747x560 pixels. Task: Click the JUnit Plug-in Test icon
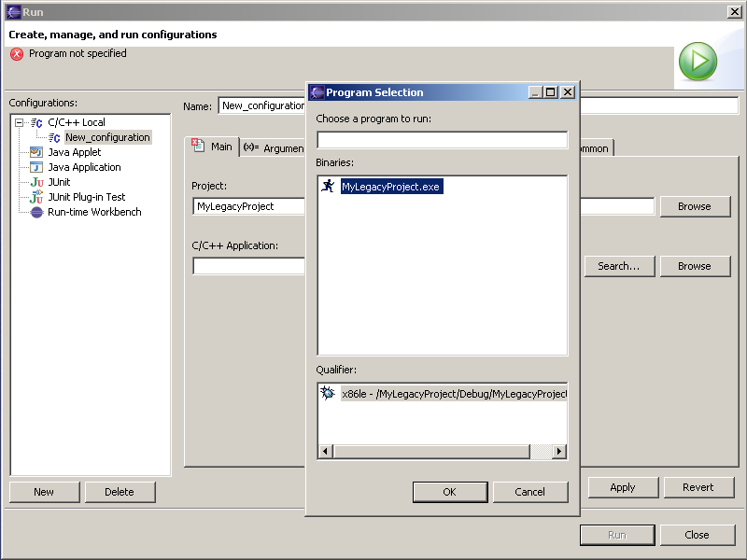[x=36, y=197]
